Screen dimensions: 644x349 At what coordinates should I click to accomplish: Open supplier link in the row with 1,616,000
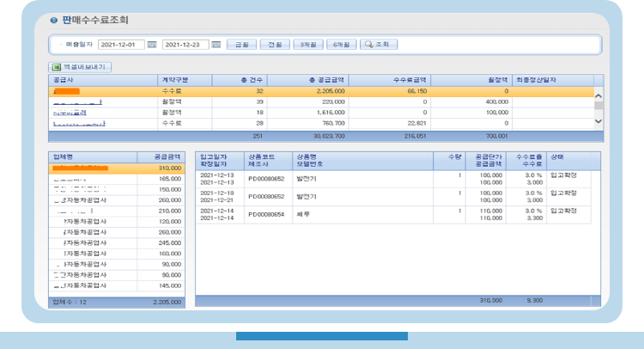pos(70,113)
